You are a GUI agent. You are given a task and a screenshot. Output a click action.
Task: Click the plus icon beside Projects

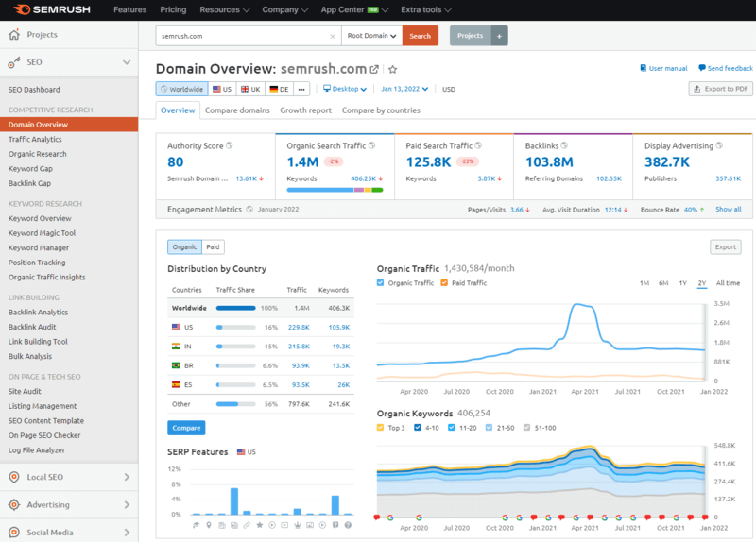pos(500,36)
